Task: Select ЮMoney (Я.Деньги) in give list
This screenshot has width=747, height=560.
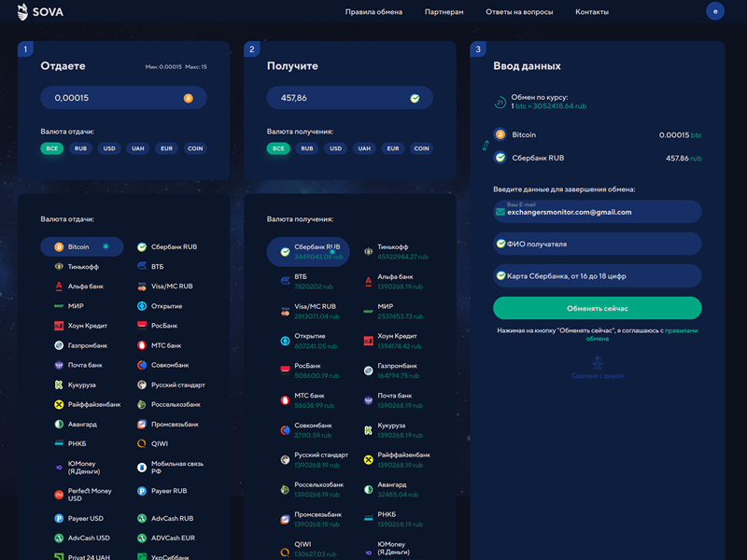Action: coord(78,468)
